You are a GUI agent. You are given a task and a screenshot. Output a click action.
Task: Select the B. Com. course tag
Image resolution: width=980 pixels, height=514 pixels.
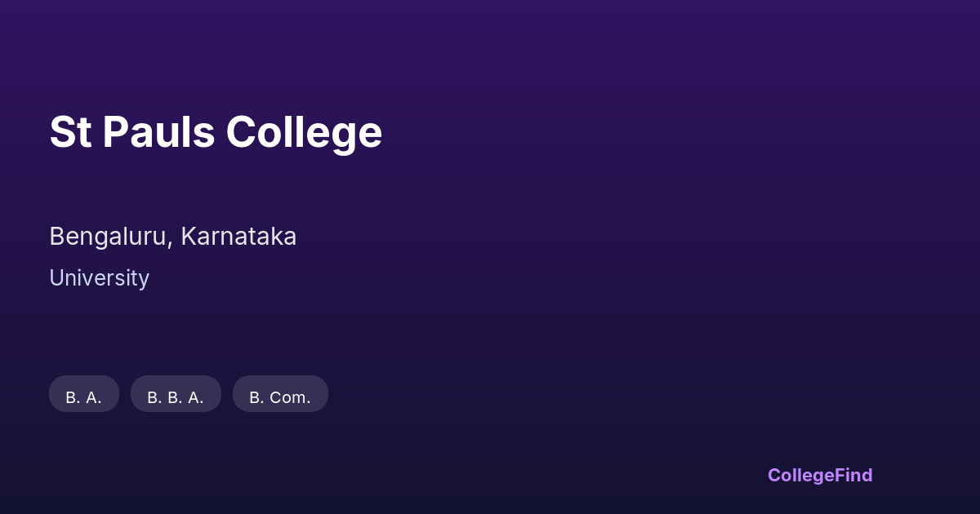pos(280,397)
